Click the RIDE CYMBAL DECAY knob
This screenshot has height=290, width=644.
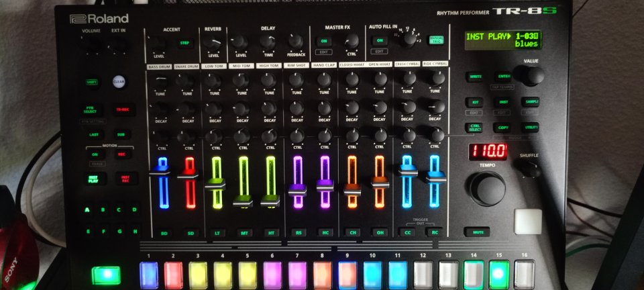click(x=436, y=107)
